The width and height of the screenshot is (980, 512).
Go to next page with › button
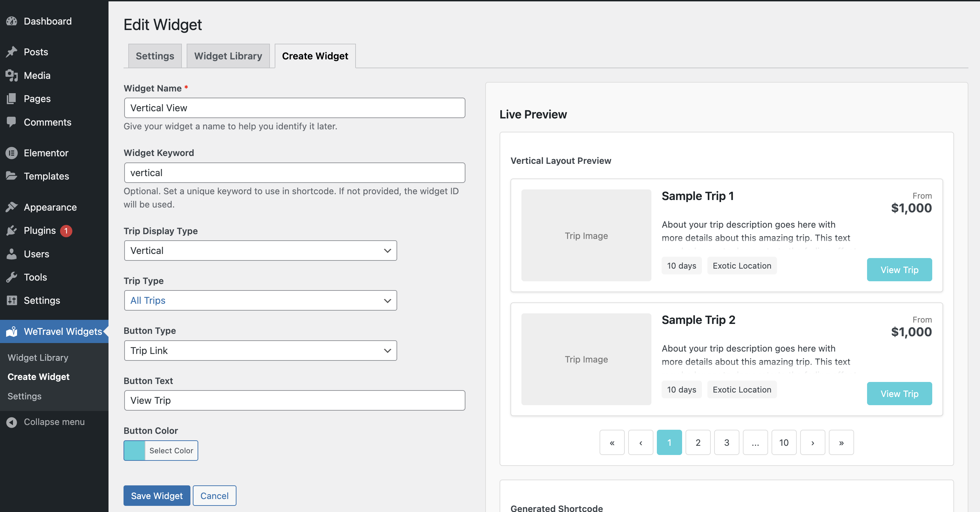click(812, 442)
